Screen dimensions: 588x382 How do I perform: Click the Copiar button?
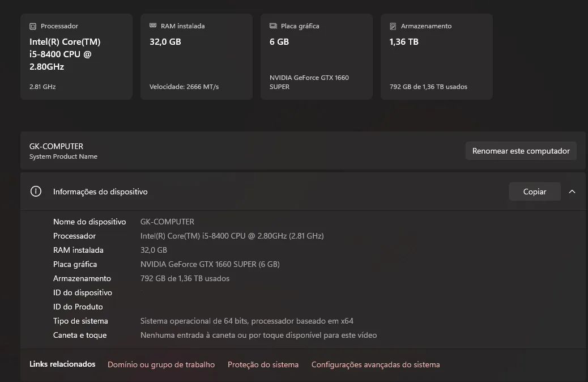(535, 192)
